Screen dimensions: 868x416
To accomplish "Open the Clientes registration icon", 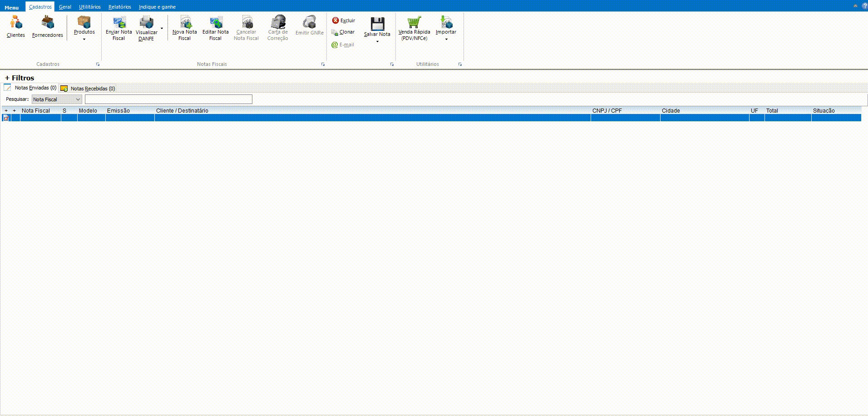I will [x=16, y=22].
